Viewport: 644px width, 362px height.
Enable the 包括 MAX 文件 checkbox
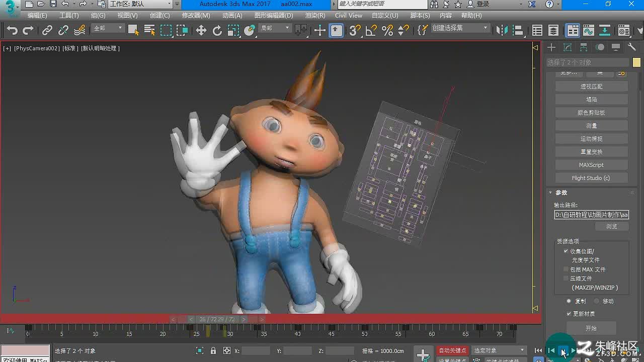coord(566,269)
